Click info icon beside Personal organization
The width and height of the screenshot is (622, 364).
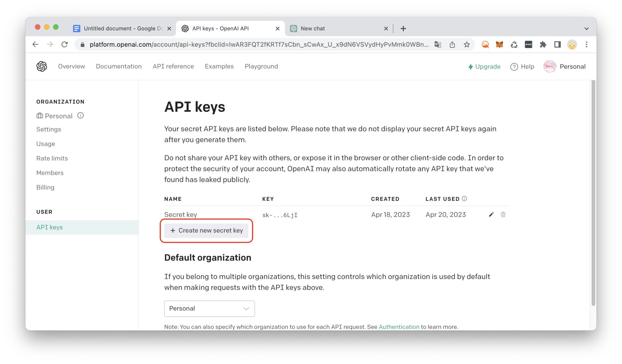(x=80, y=115)
